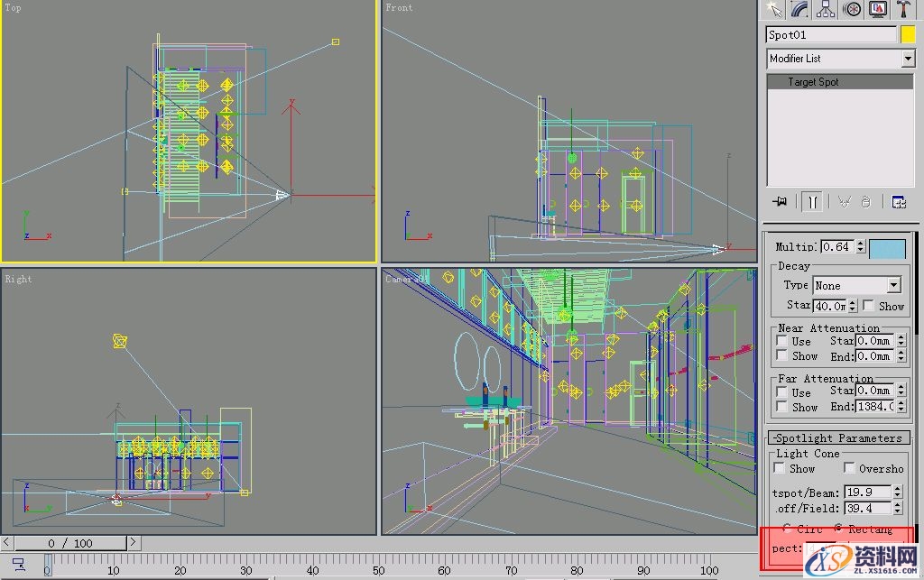Open the Hierarchy command panel
924x580 pixels.
[x=825, y=9]
